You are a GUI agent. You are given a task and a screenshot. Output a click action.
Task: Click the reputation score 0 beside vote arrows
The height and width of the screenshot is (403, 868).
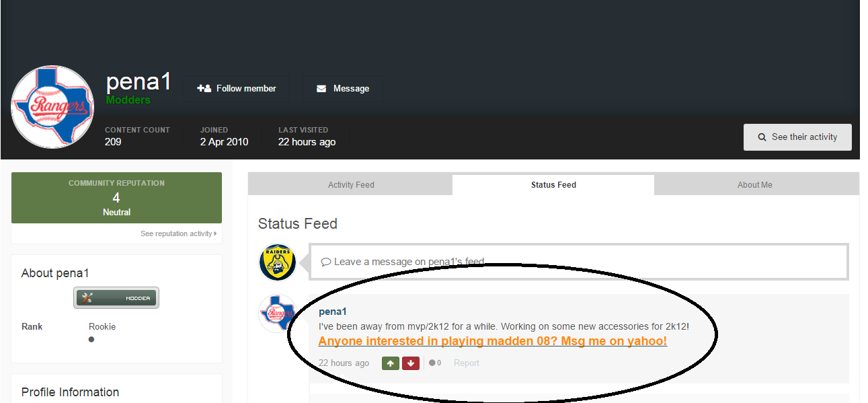point(435,363)
